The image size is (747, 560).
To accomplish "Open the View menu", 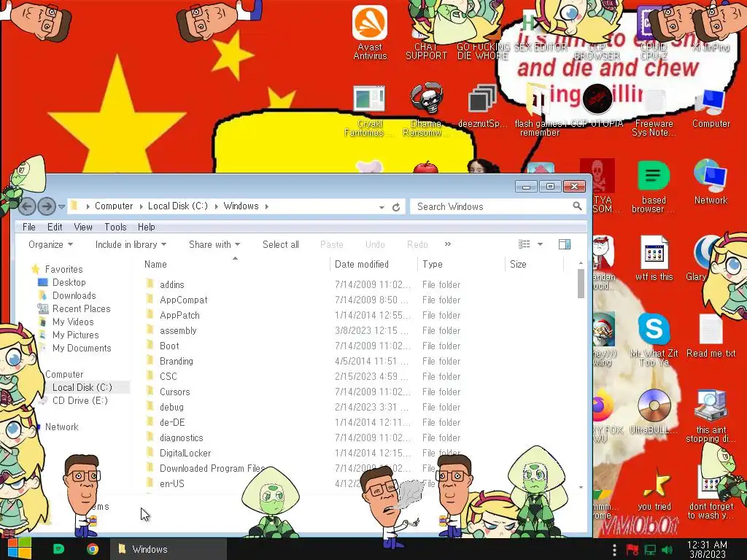I will click(x=83, y=227).
